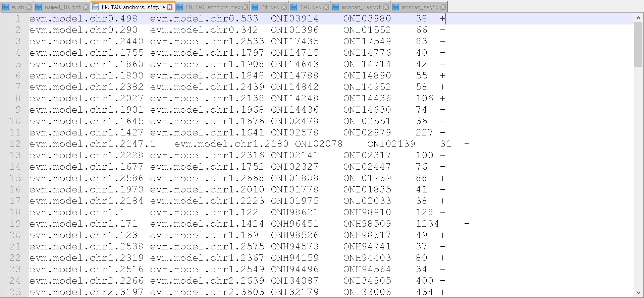Click value ONI14714 on line 5
The image size is (644, 298).
tap(367, 64)
